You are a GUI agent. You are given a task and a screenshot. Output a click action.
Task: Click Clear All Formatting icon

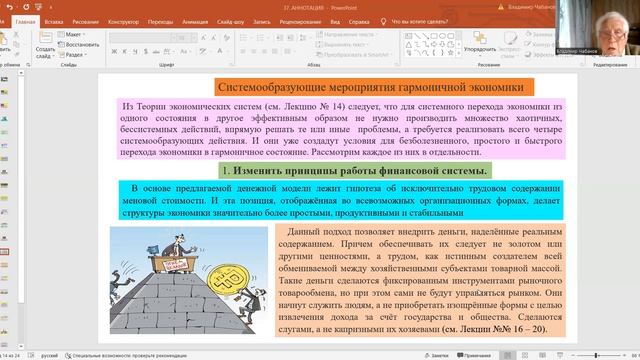coord(227,38)
